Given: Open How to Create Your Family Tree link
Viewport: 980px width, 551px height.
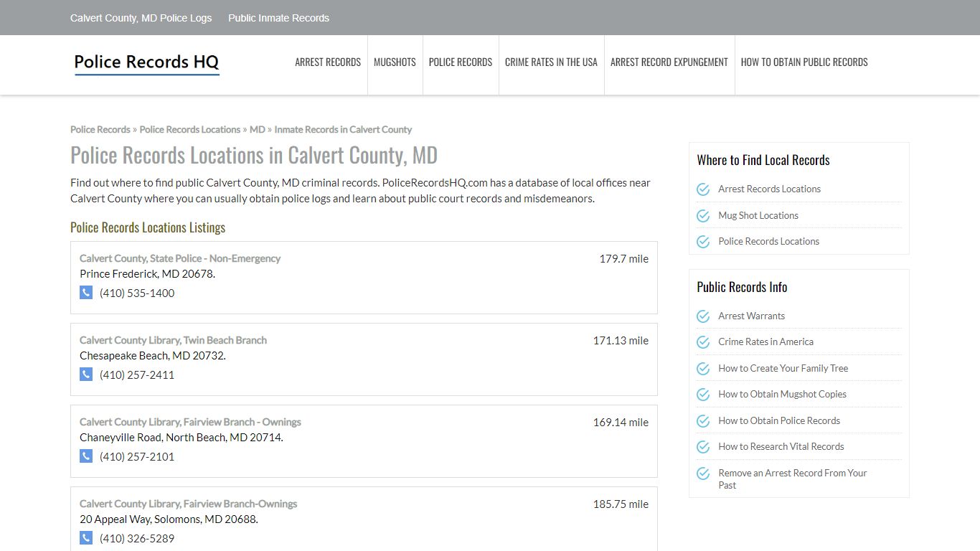Looking at the screenshot, I should coord(783,368).
